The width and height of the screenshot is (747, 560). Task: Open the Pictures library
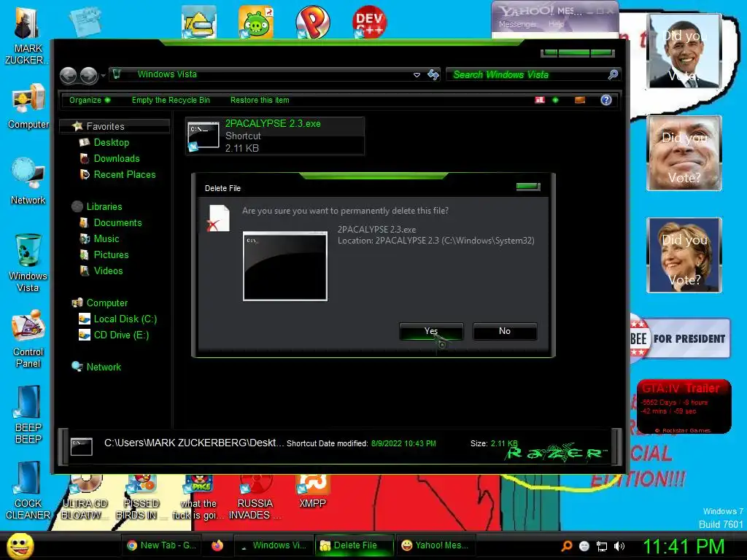coord(111,254)
